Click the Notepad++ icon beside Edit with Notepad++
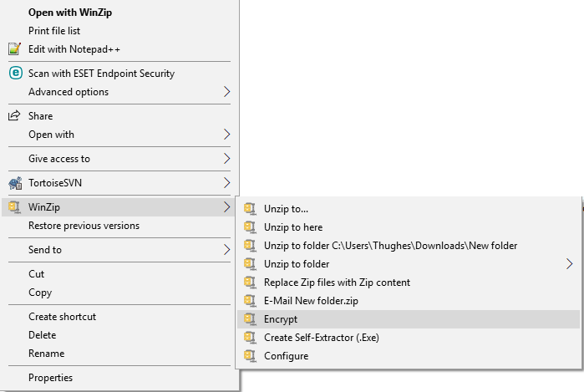This screenshot has width=584, height=392. click(x=14, y=48)
